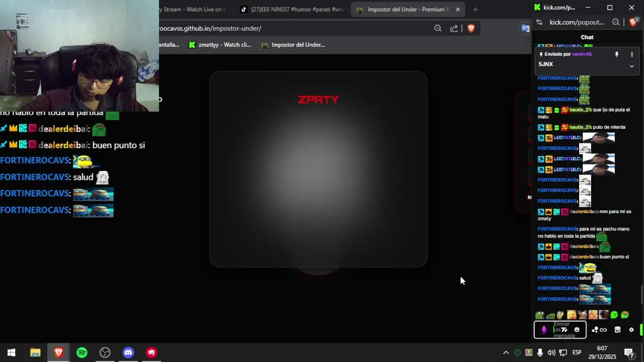Open chat settings gear icon
This screenshot has height=362, width=644.
click(x=631, y=330)
